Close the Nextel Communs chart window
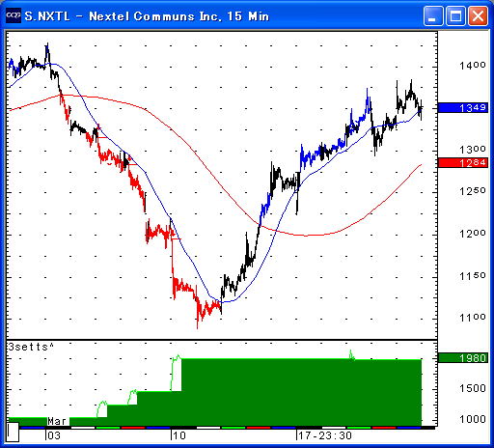 478,15
